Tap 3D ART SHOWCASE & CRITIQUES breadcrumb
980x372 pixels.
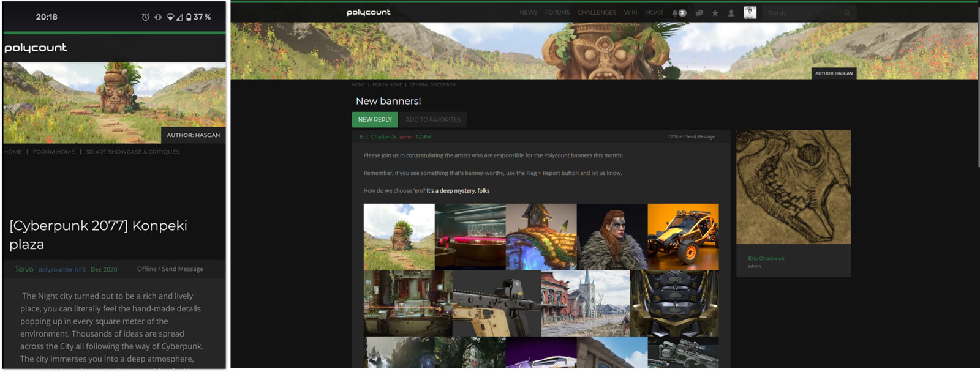(133, 152)
